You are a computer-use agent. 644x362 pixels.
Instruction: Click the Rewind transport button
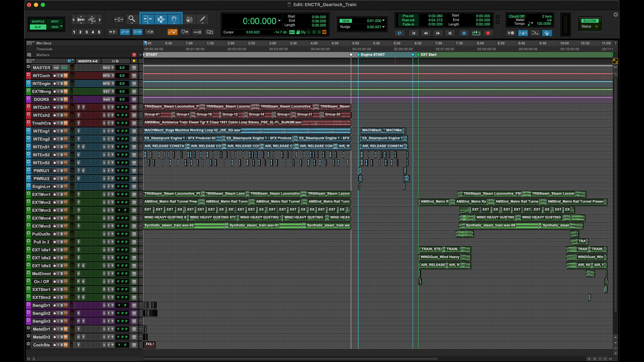(x=426, y=33)
